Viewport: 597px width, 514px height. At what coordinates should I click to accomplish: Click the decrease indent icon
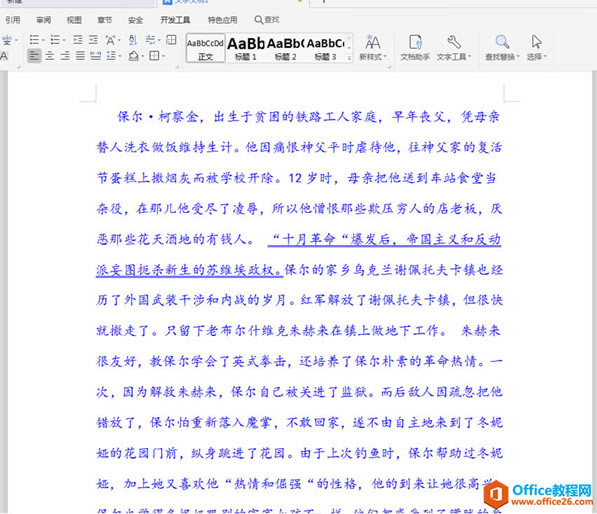[78, 40]
